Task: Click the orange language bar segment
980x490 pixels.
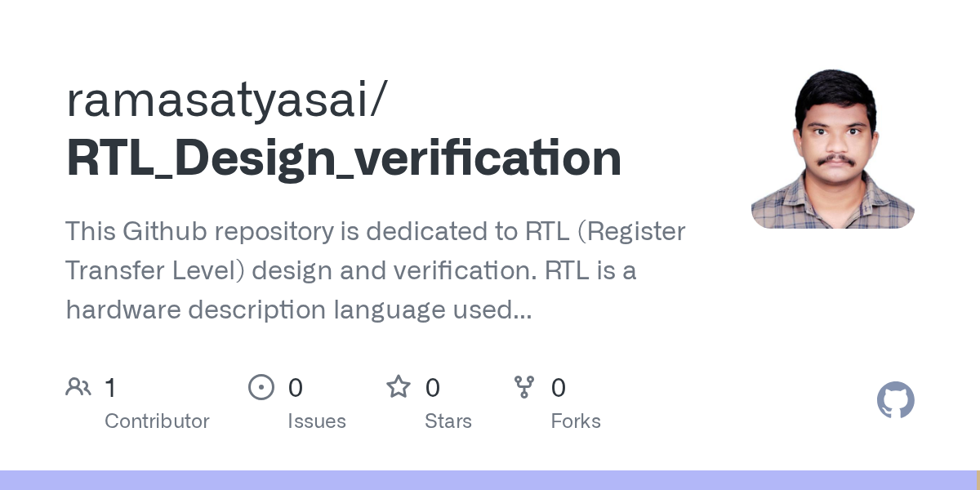Action: 978,480
